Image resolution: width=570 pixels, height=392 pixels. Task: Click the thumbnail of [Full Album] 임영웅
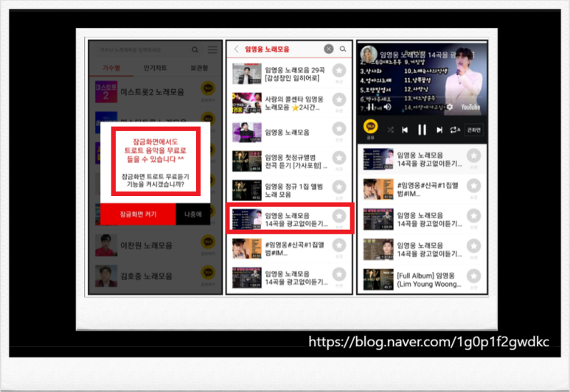(x=378, y=279)
